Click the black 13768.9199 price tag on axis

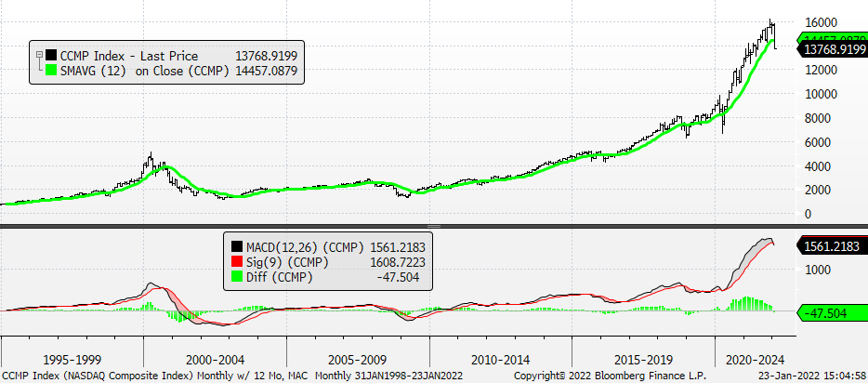point(832,49)
